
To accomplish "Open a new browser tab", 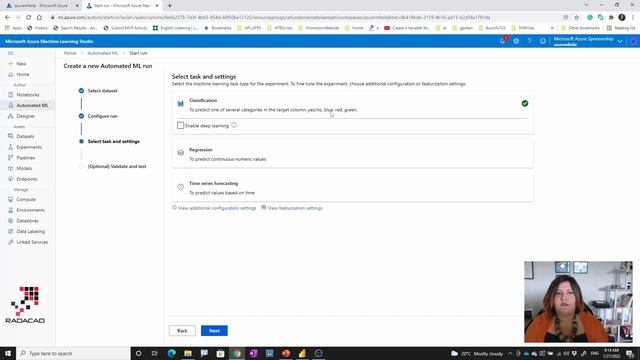I will [x=169, y=6].
